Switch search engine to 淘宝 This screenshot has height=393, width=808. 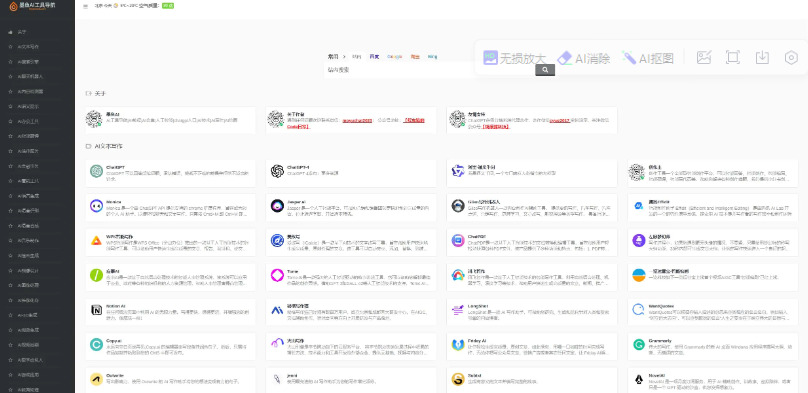415,57
